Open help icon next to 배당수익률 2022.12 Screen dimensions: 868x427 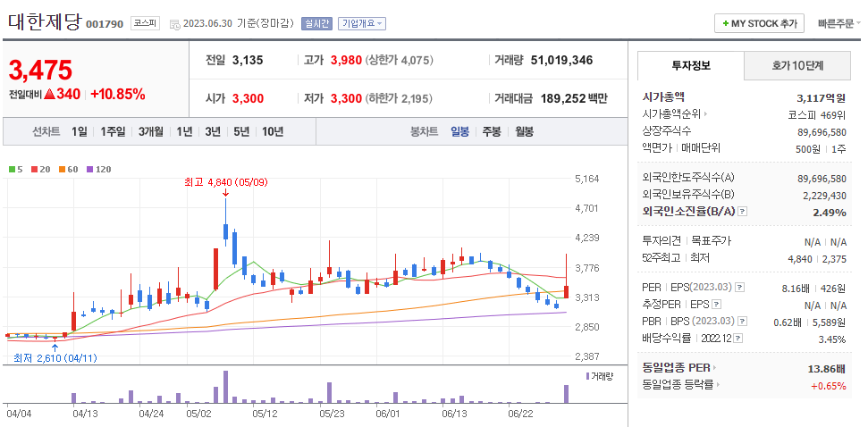[x=737, y=339]
